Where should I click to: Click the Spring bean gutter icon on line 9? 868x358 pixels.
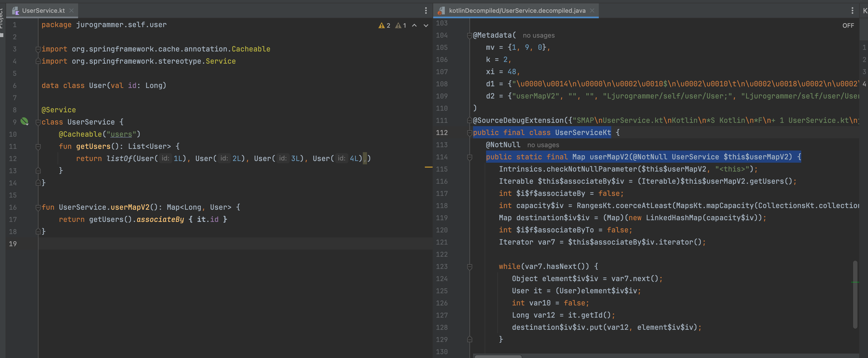click(x=25, y=121)
